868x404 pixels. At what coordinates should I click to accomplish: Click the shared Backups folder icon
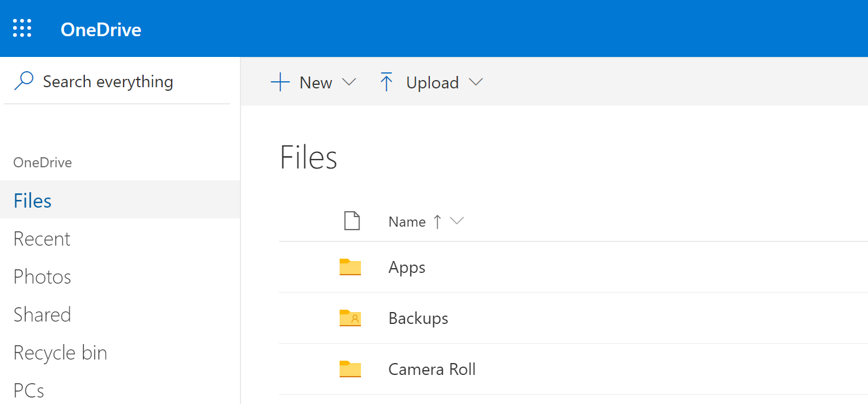click(350, 319)
